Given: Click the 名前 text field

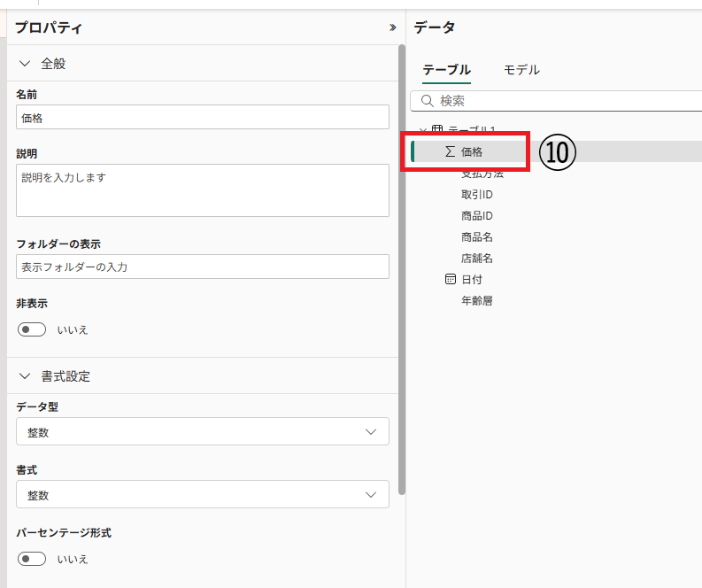Looking at the screenshot, I should coord(202,117).
